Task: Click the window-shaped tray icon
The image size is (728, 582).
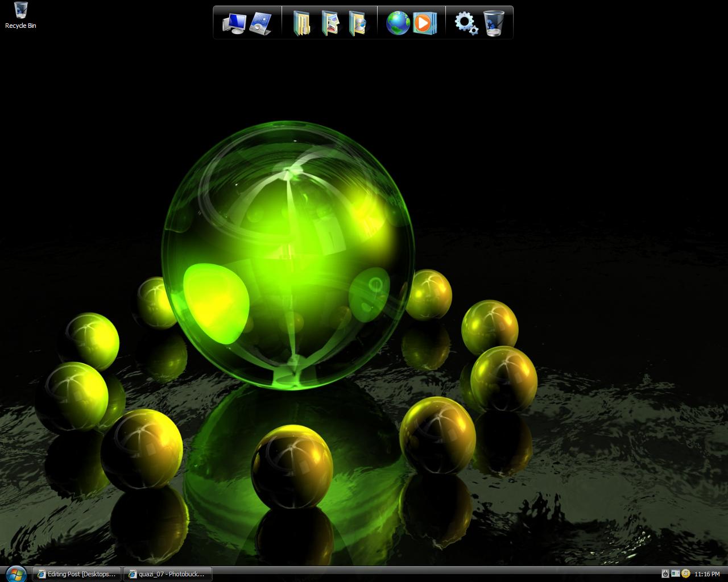Action: click(676, 574)
